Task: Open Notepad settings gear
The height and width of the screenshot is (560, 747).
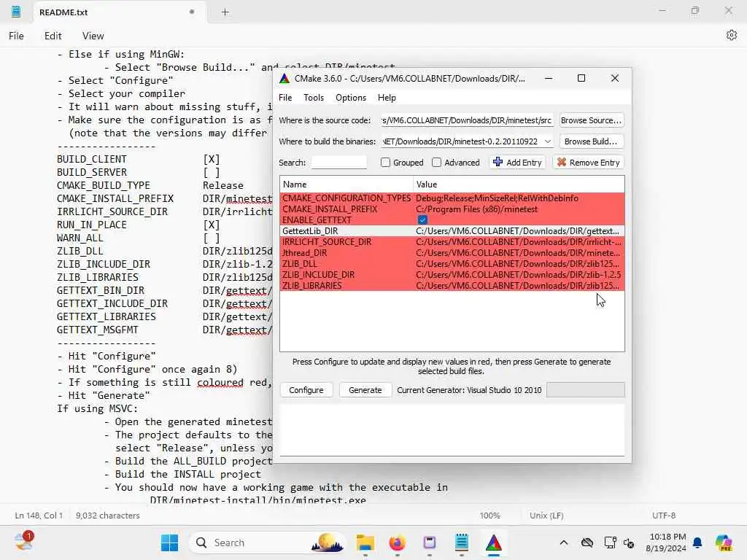Action: point(732,35)
